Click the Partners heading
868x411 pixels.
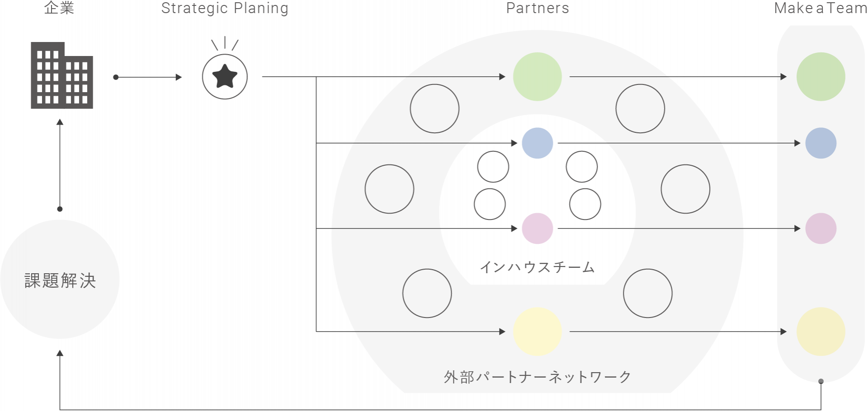(x=538, y=8)
